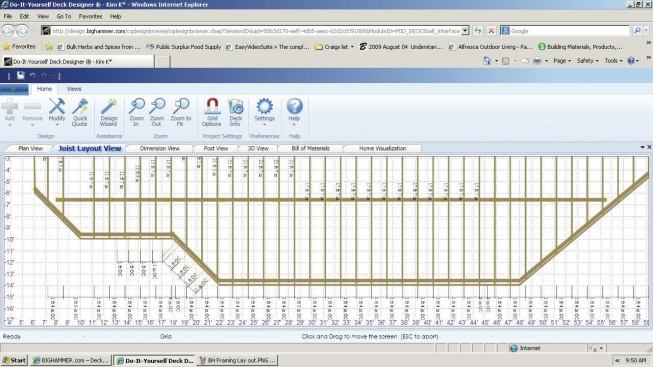Open the address bar dropdown arrow
Screen dimensions: 653x367
pos(465,31)
